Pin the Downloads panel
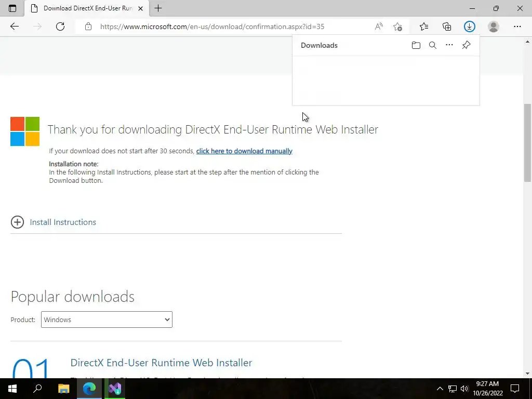The image size is (532, 399). coord(466,45)
